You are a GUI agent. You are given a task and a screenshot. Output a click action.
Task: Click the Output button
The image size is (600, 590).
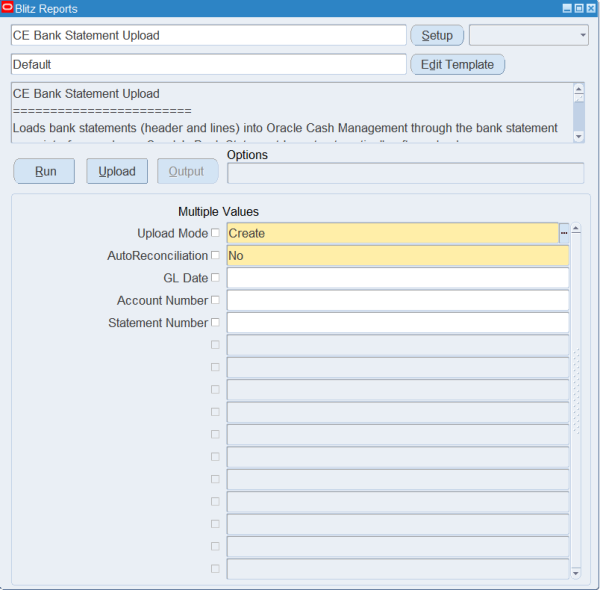188,171
